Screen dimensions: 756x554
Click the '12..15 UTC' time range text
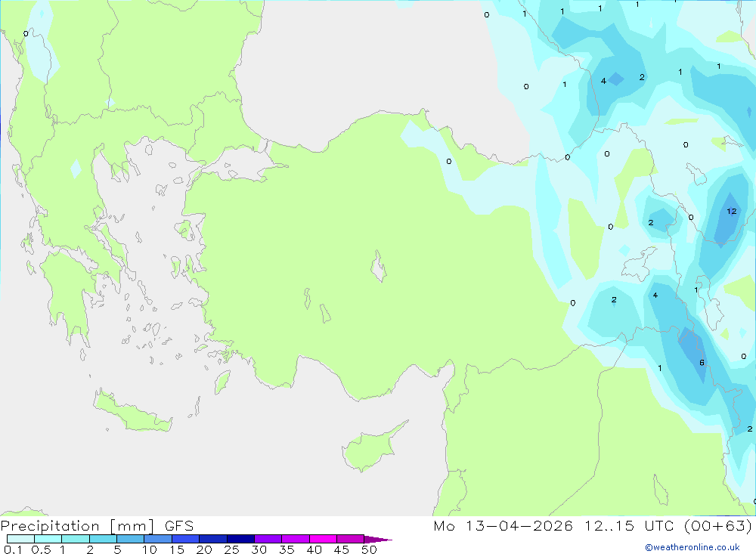tap(629, 526)
